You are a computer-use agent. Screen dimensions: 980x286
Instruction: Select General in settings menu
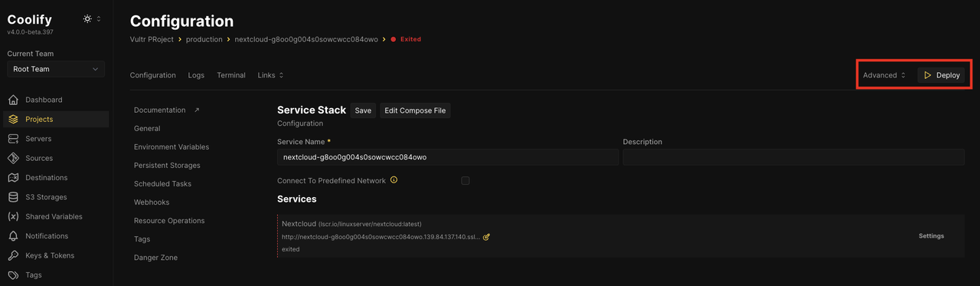coord(147,129)
